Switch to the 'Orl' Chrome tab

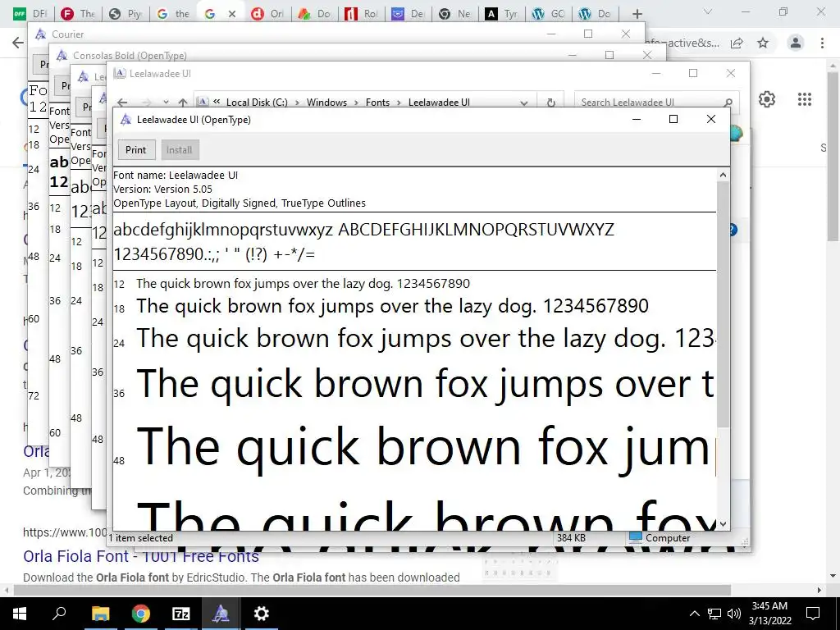tap(267, 14)
